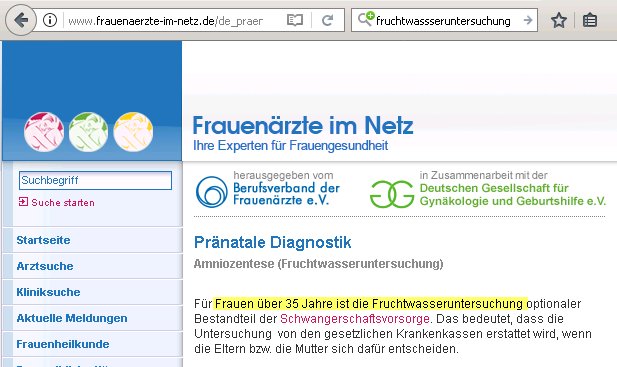Open Arztsuche in the sidebar menu

(x=45, y=266)
